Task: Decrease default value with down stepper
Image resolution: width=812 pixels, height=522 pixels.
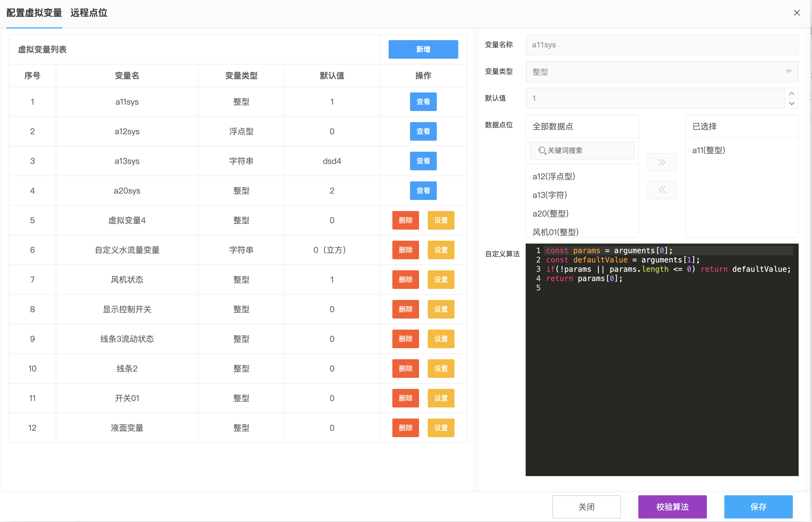Action: (791, 103)
